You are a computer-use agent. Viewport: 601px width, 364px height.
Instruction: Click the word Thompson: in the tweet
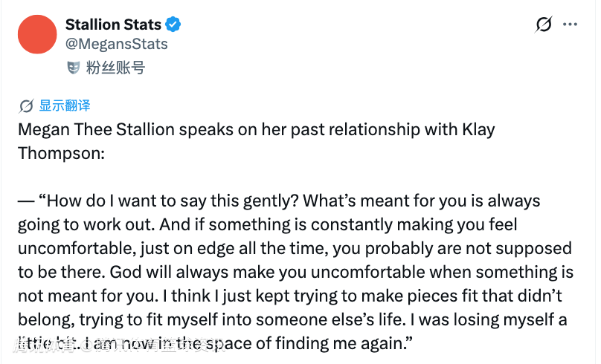pos(61,154)
